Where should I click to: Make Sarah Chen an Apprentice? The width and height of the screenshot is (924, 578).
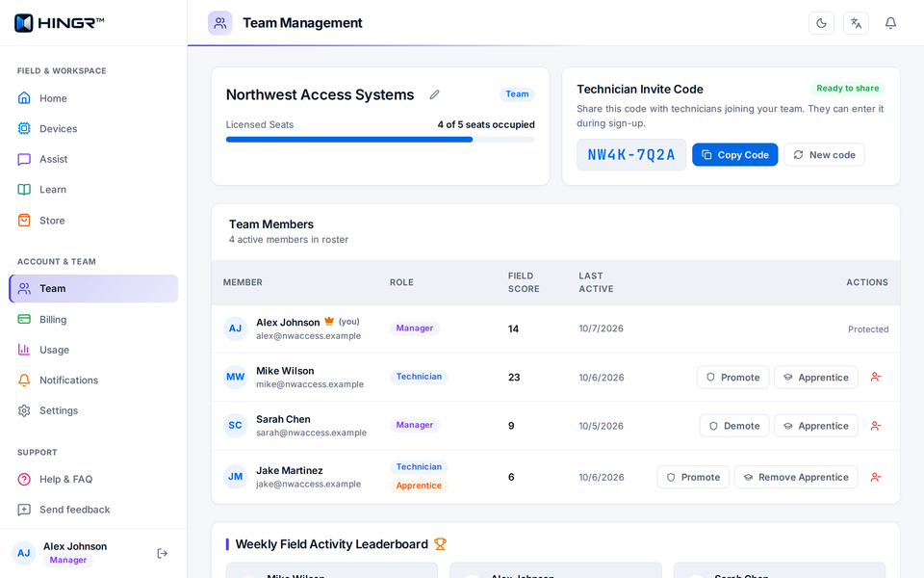pos(815,425)
